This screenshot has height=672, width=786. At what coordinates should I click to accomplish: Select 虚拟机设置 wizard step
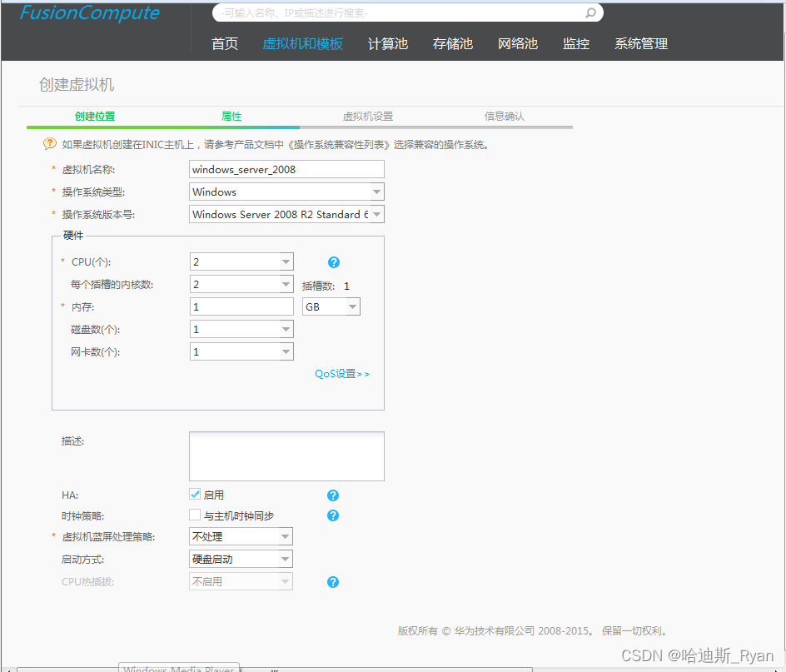coord(368,117)
